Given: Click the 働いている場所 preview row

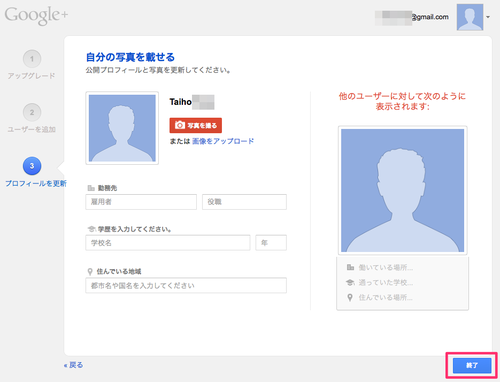Looking at the screenshot, I should pos(380,267).
